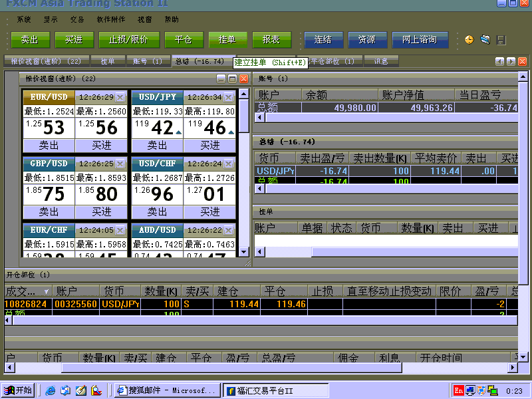Click the 开始 Start button on taskbar
Screen dimensions: 532x399
(x=18, y=390)
